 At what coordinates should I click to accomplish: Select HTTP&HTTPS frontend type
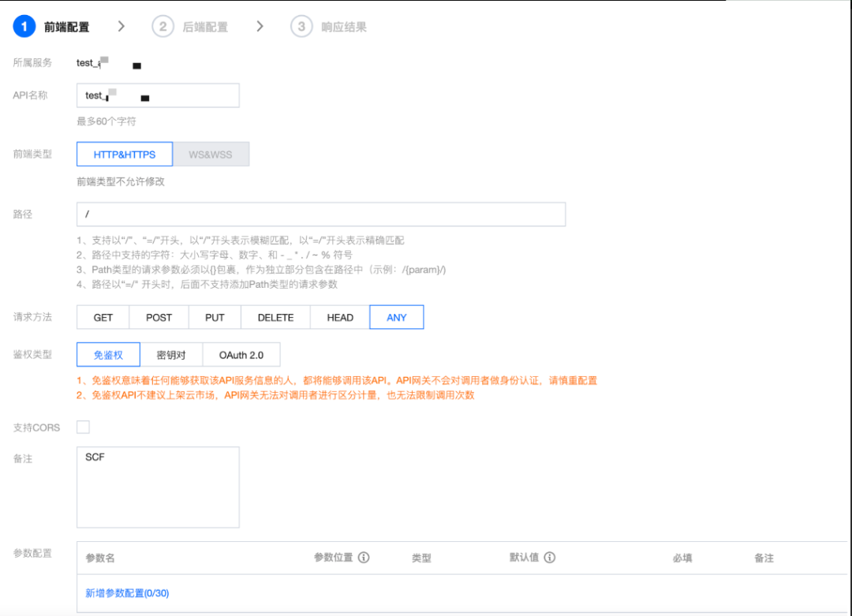[x=125, y=154]
